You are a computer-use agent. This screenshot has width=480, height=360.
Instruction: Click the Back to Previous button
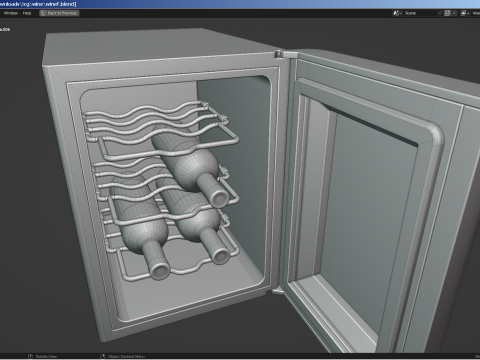point(59,13)
